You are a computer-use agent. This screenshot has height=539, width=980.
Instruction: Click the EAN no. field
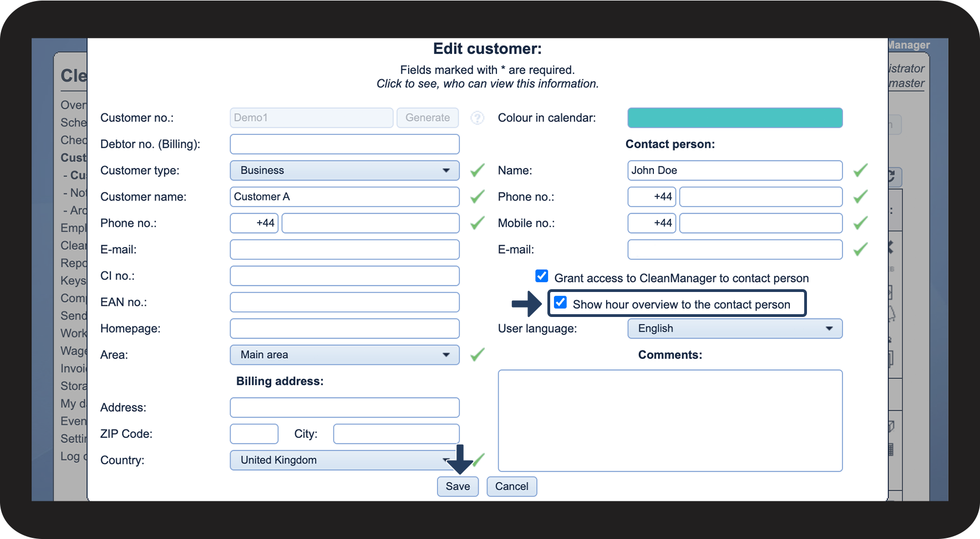(344, 302)
